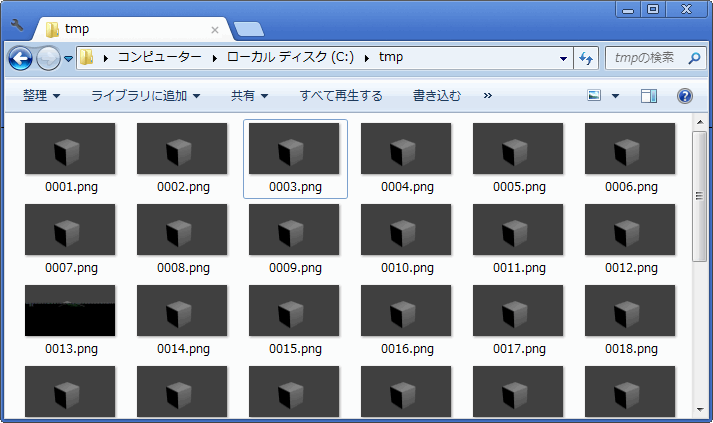Refresh the folder view
The width and height of the screenshot is (713, 423).
point(586,58)
